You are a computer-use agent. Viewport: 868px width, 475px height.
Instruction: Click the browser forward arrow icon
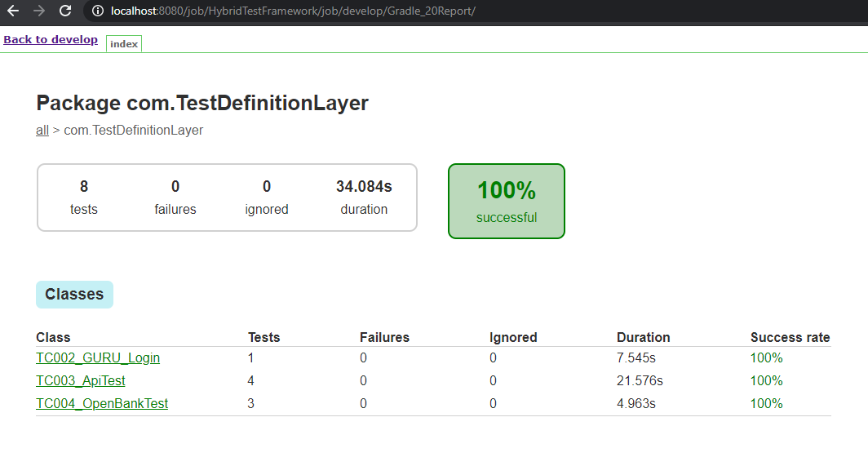[39, 11]
